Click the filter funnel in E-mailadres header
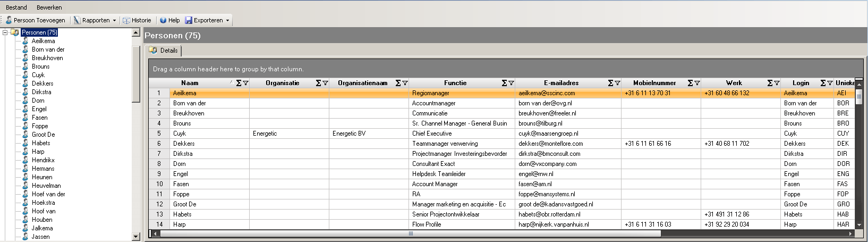Viewport: 868px width, 242px height. pyautogui.click(x=617, y=83)
